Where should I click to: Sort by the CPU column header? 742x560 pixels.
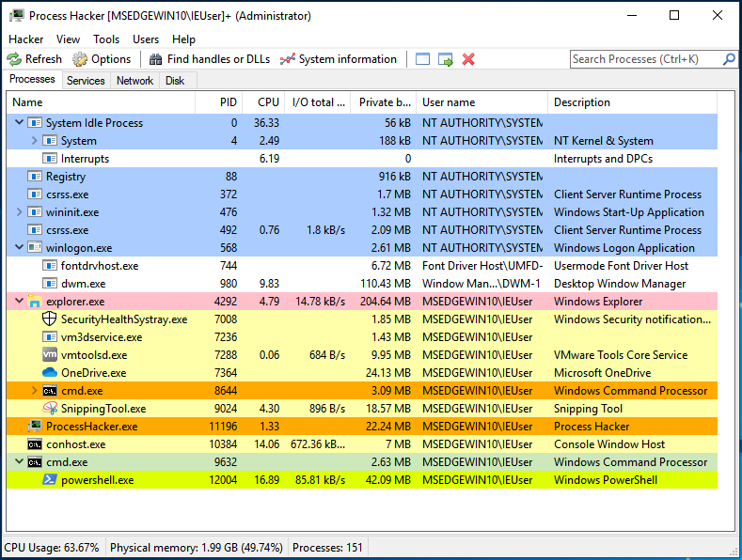click(x=263, y=102)
